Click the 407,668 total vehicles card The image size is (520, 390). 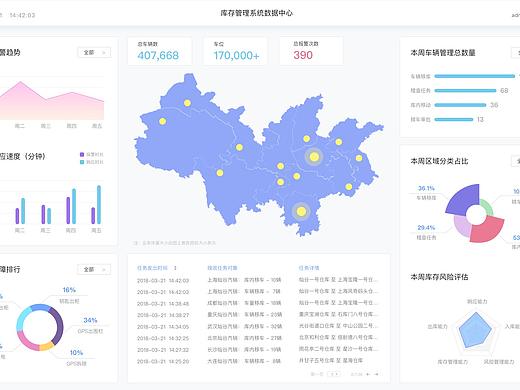160,51
